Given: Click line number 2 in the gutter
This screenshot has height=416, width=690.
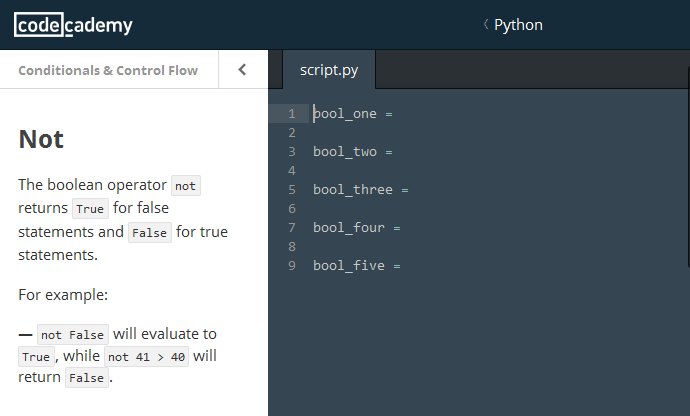Looking at the screenshot, I should [x=292, y=133].
